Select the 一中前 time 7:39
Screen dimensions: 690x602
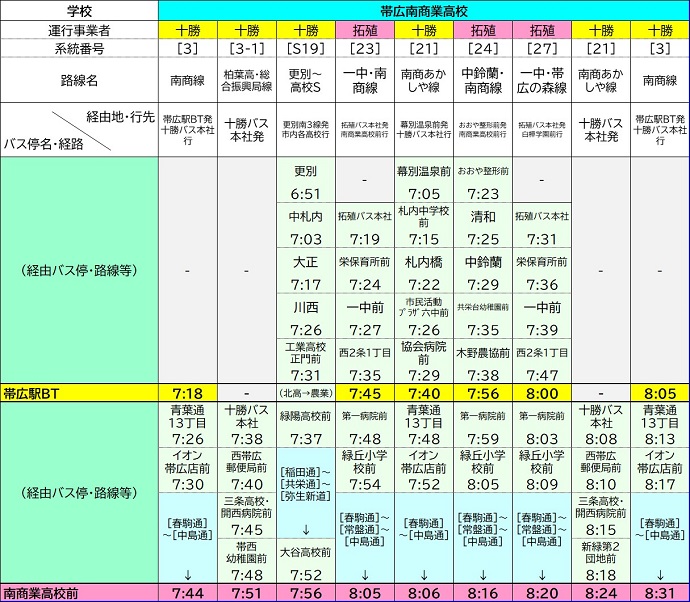tap(542, 330)
